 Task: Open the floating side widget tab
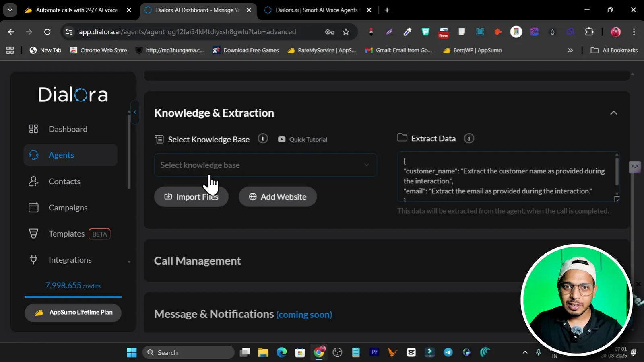(635, 167)
